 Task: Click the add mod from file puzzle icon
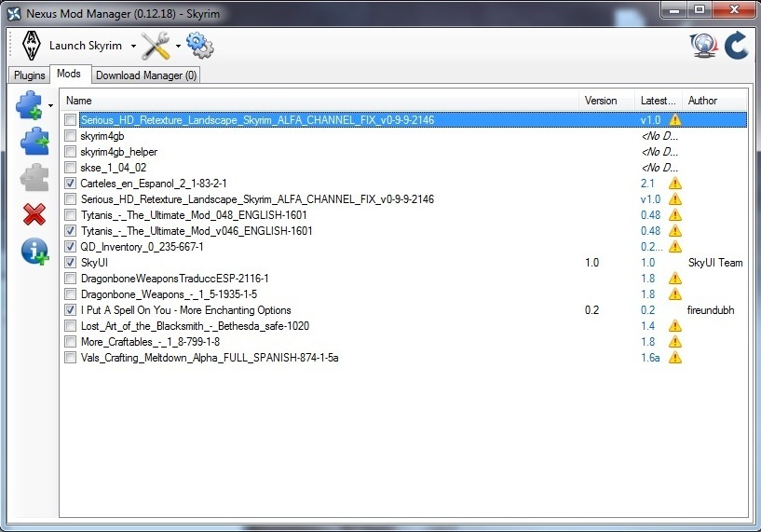(x=30, y=105)
